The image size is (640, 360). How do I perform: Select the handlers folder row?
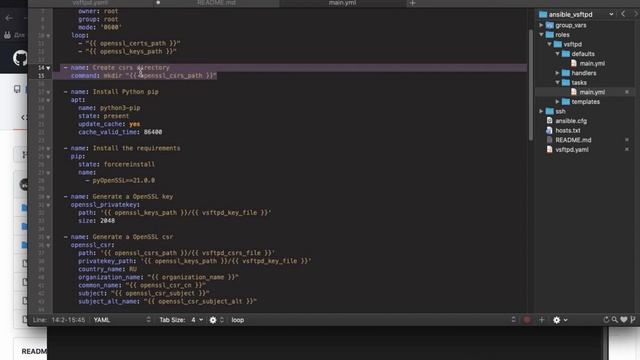[x=584, y=73]
